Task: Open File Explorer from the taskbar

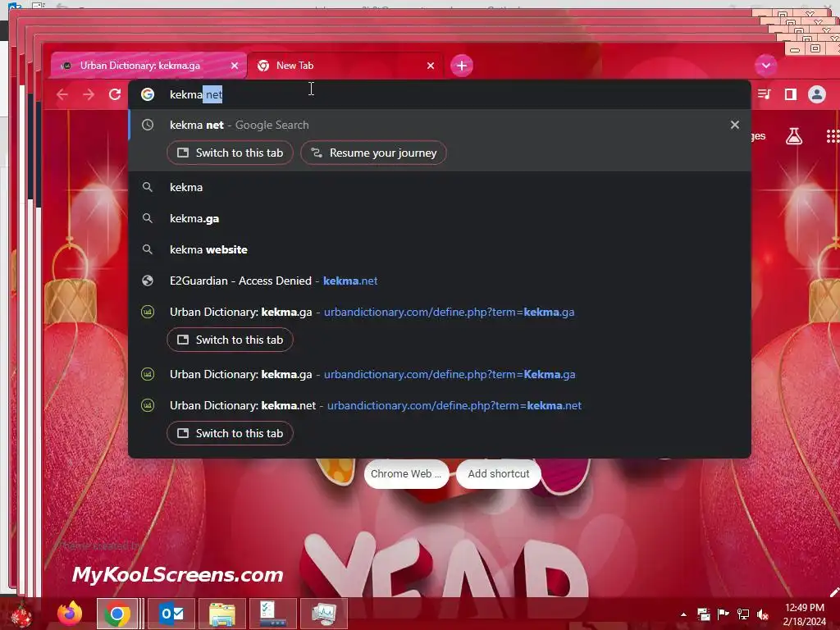Action: pos(221,614)
